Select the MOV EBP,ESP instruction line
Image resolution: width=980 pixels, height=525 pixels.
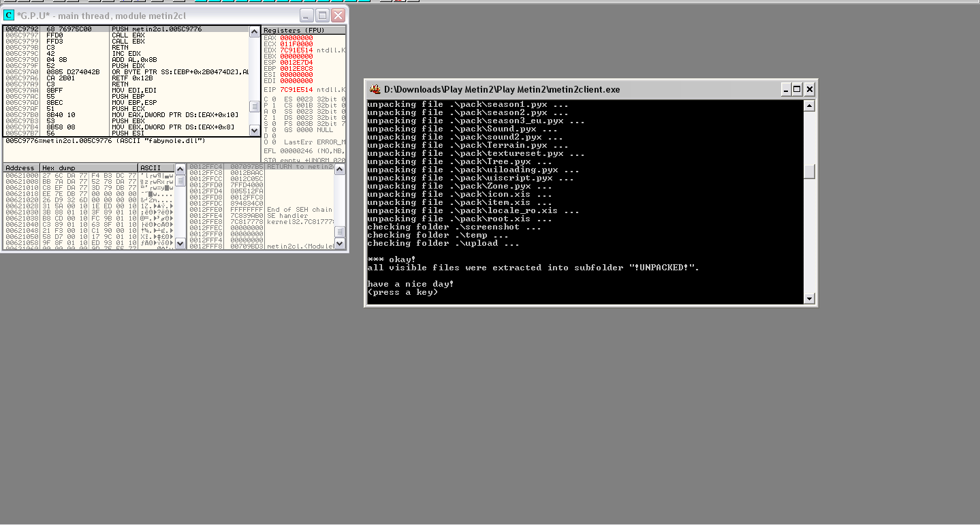126,102
